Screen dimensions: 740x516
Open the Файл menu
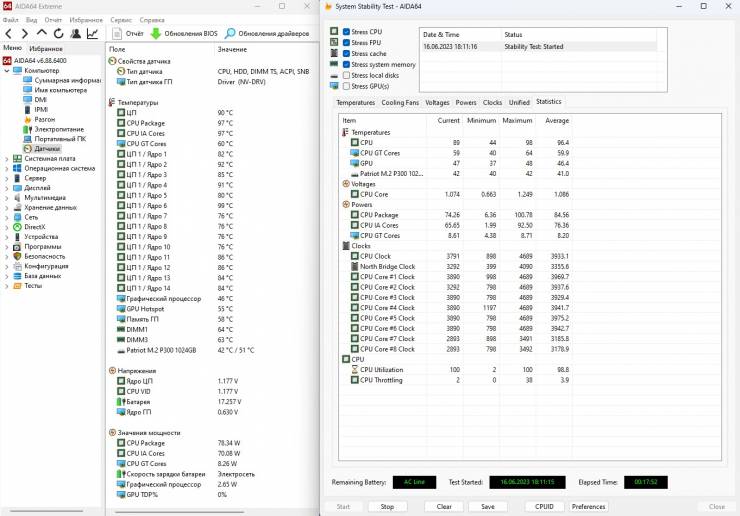point(10,20)
